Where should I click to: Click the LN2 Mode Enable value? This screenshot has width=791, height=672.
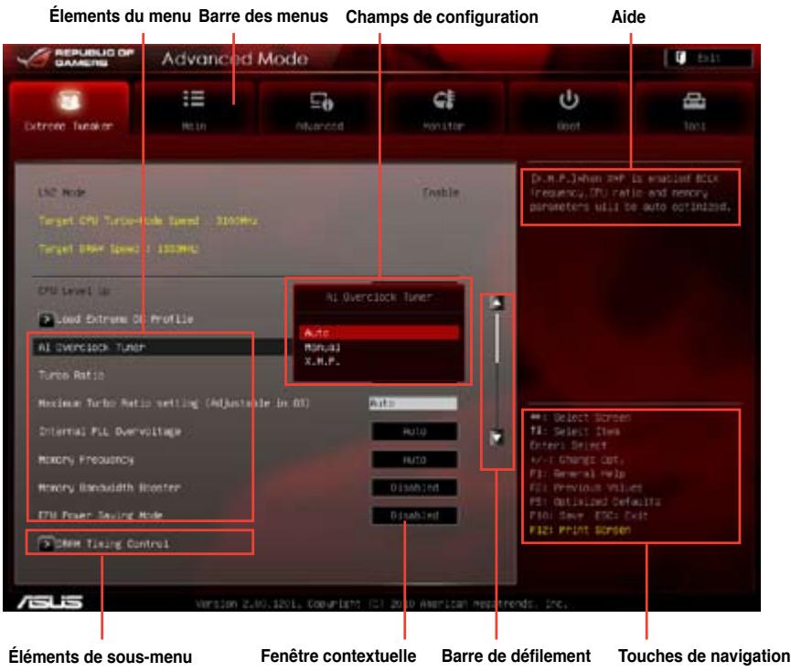click(441, 192)
